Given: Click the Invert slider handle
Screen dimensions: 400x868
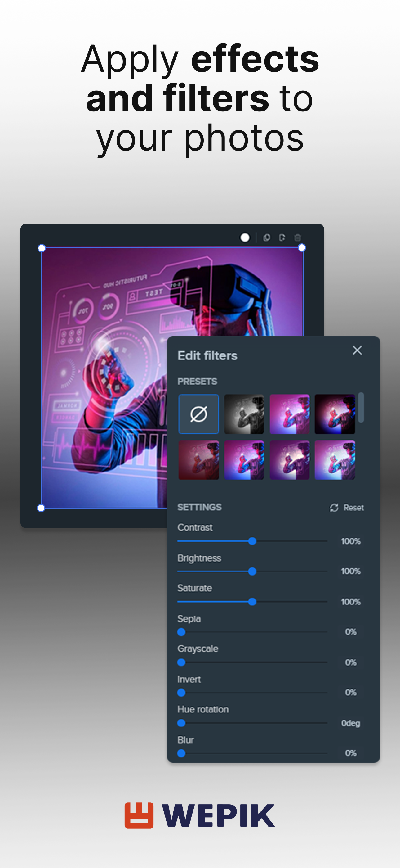Looking at the screenshot, I should [181, 693].
